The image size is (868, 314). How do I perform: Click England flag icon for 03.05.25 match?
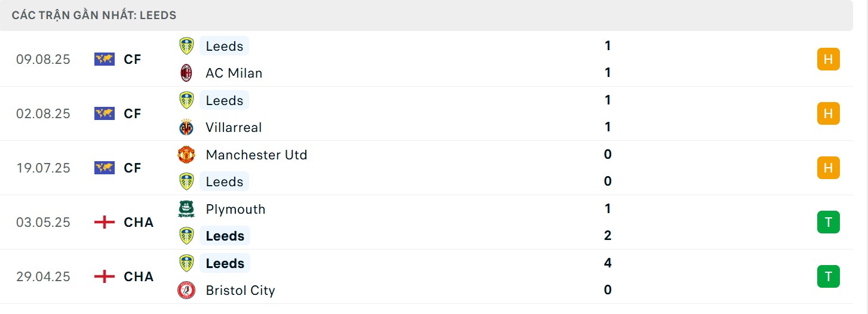click(x=104, y=222)
